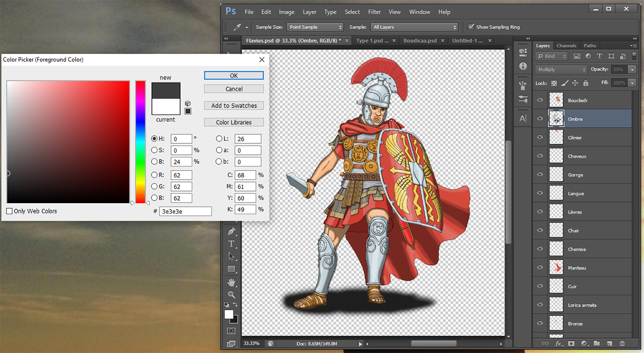Image resolution: width=644 pixels, height=353 pixels.
Task: Click Cancel in the Color Picker
Action: [x=234, y=89]
